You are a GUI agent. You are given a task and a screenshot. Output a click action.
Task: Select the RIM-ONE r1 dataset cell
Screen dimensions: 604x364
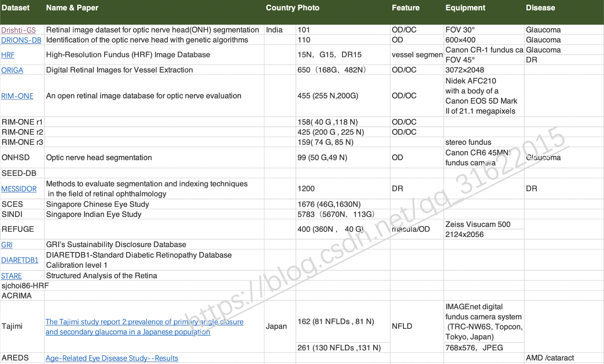point(22,122)
